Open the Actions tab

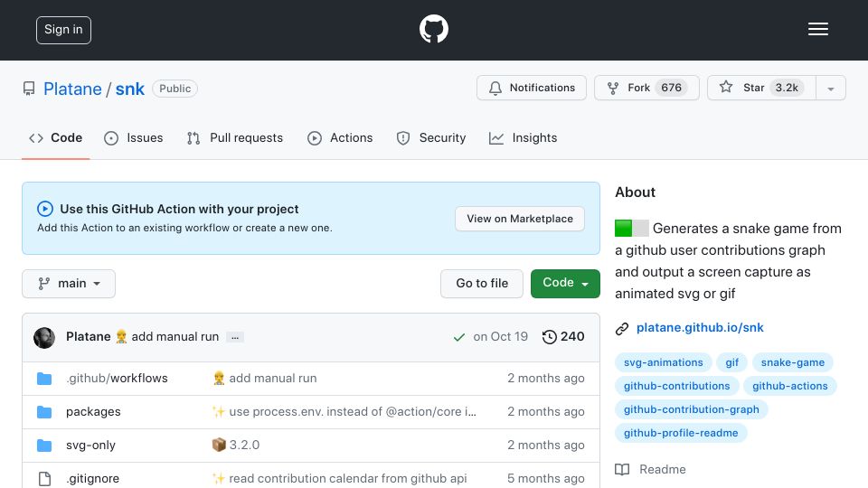tap(340, 137)
